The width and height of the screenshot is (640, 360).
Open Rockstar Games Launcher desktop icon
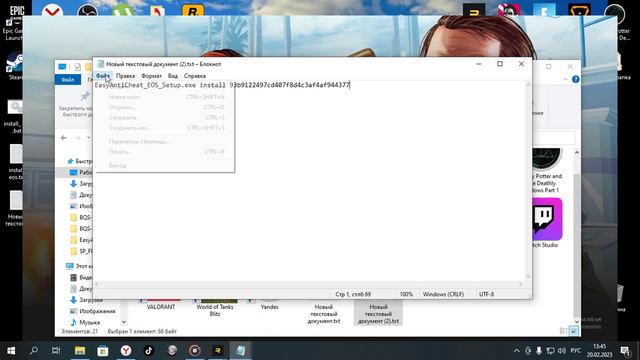click(x=193, y=10)
